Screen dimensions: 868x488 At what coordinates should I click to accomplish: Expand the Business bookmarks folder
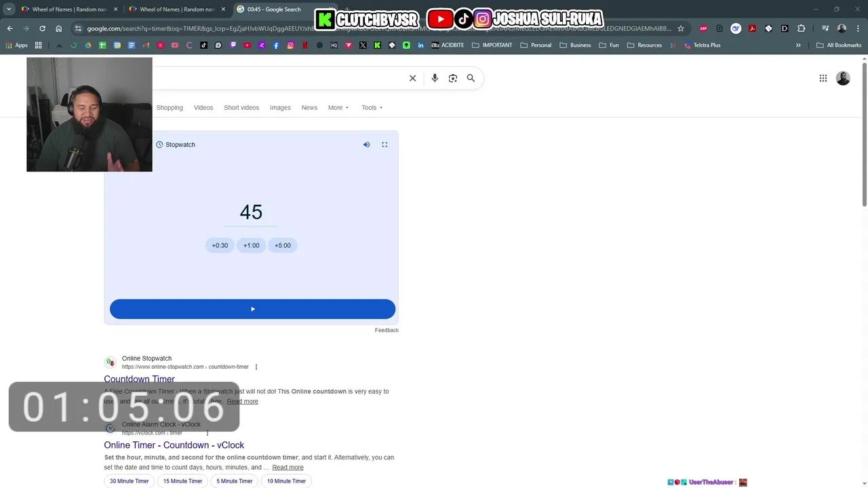click(x=575, y=45)
